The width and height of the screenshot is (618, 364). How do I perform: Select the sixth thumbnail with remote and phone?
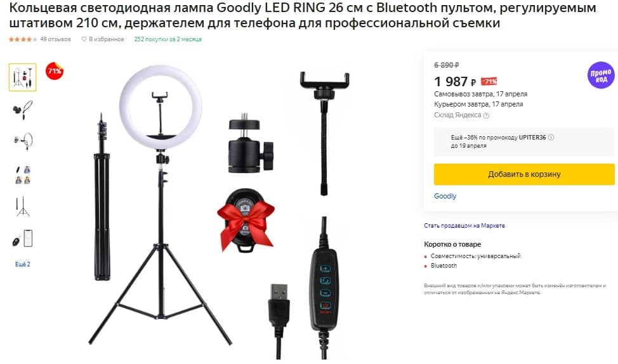pyautogui.click(x=22, y=238)
